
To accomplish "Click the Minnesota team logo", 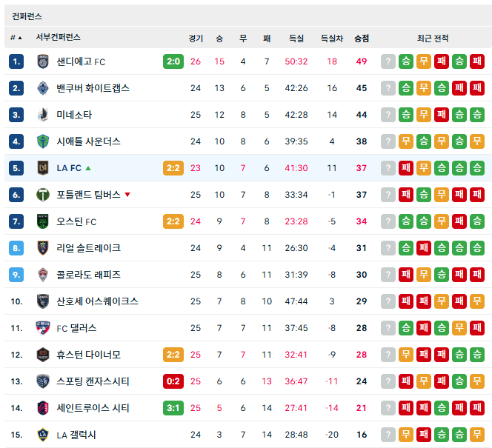I will pos(43,115).
